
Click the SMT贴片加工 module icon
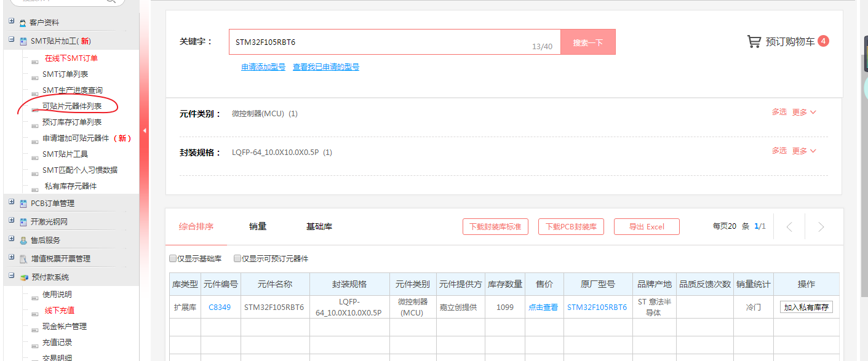pos(23,41)
